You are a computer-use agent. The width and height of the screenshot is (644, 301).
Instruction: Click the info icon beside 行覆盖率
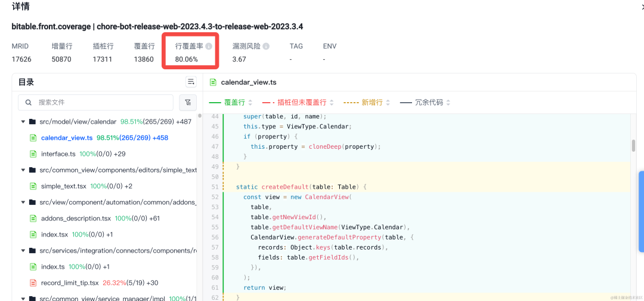[x=209, y=46]
